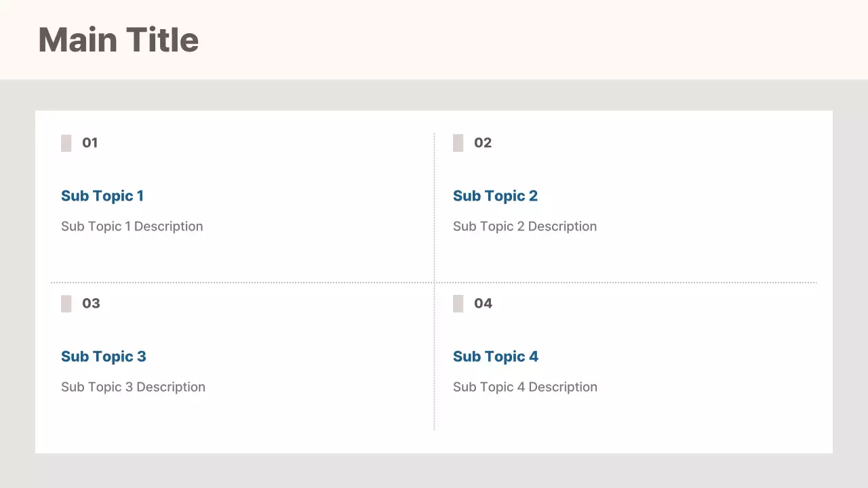Select the small rectangle marker beside 02
This screenshot has width=868, height=488.
coord(458,143)
